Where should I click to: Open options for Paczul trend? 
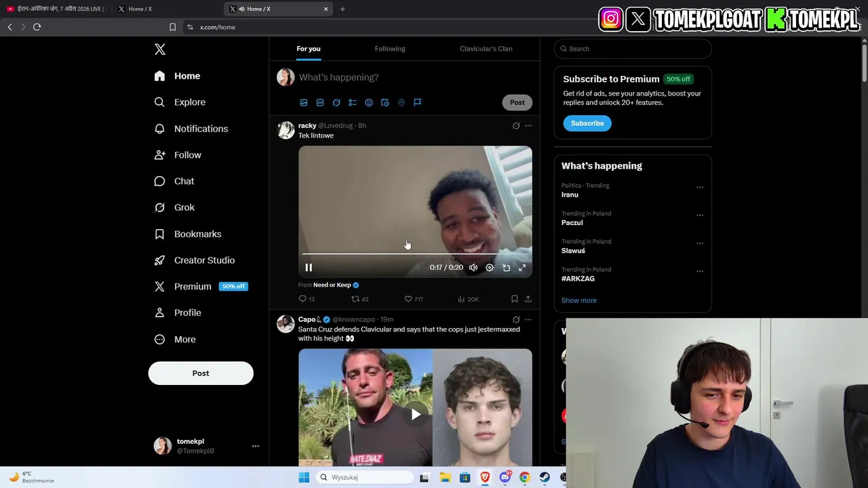pos(700,215)
